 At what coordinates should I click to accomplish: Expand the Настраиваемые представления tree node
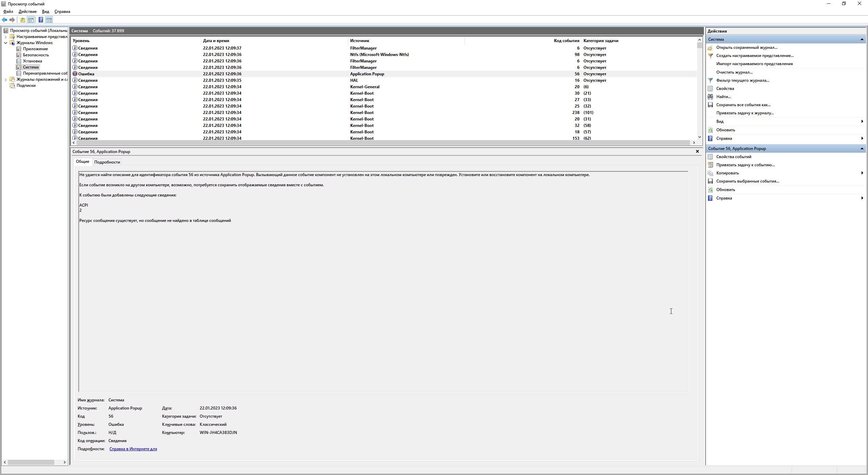coord(5,37)
